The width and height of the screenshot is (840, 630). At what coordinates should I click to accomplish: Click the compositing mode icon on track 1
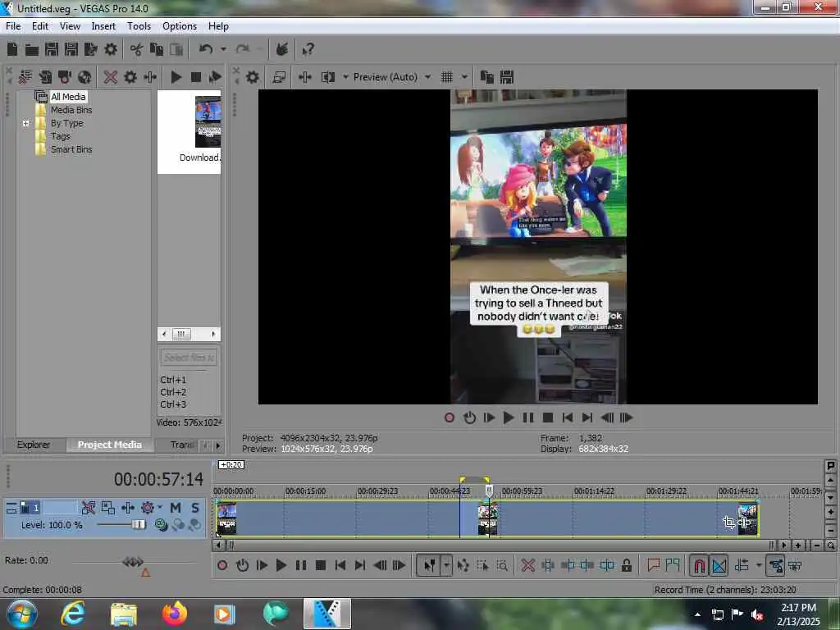(161, 525)
